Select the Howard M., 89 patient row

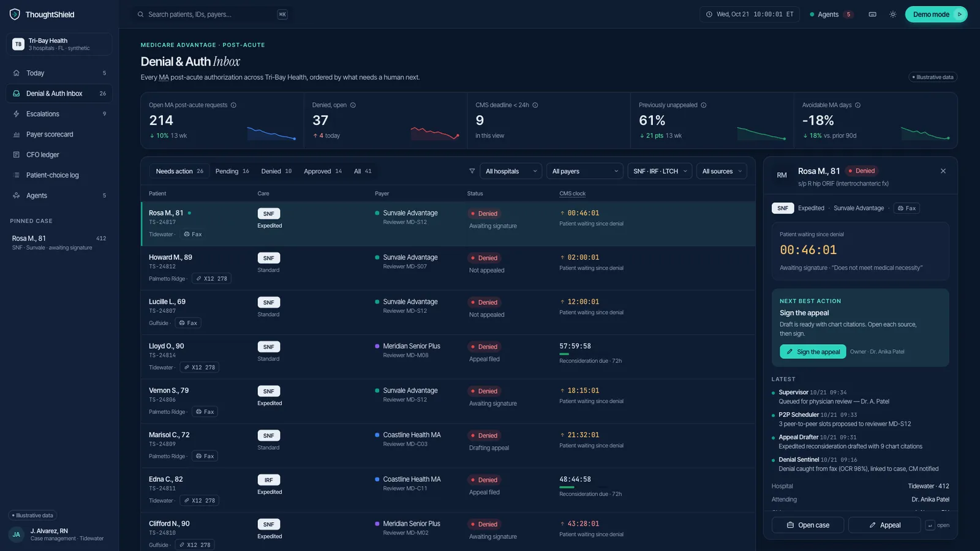point(448,268)
